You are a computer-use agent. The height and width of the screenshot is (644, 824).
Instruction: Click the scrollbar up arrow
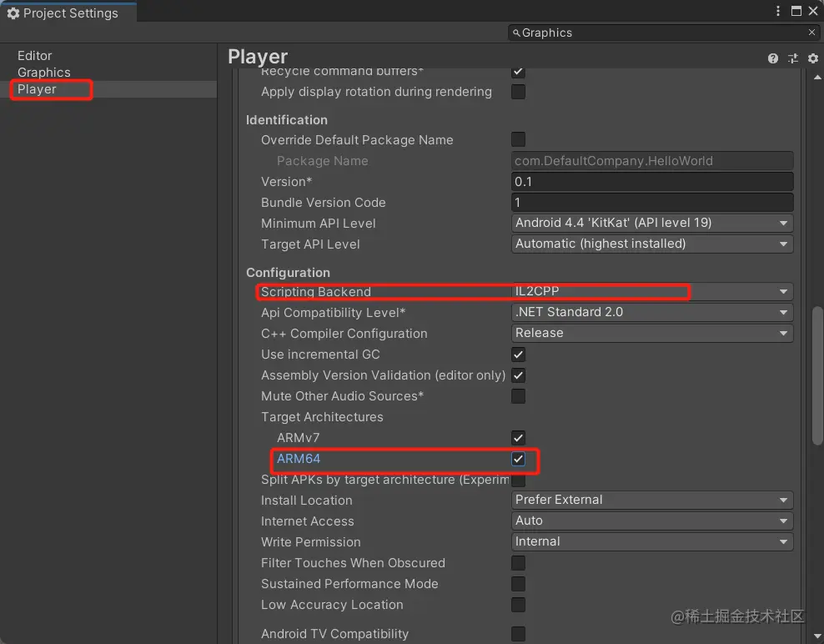point(817,78)
